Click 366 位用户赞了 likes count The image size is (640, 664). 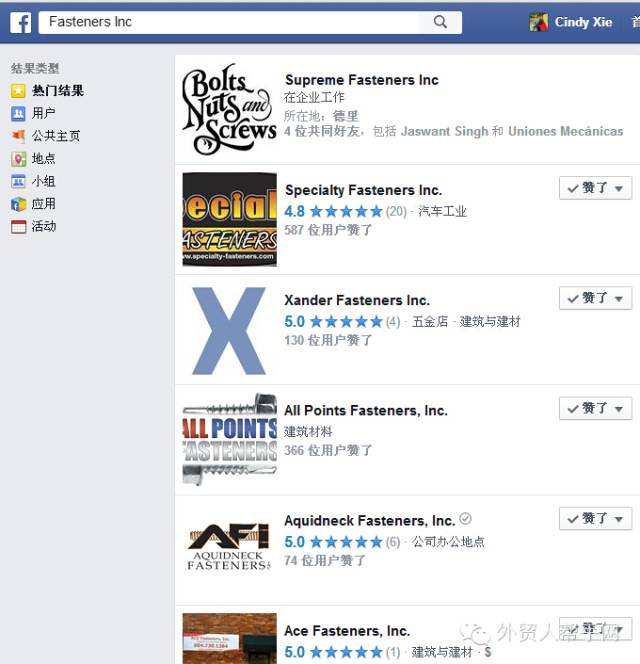(328, 450)
